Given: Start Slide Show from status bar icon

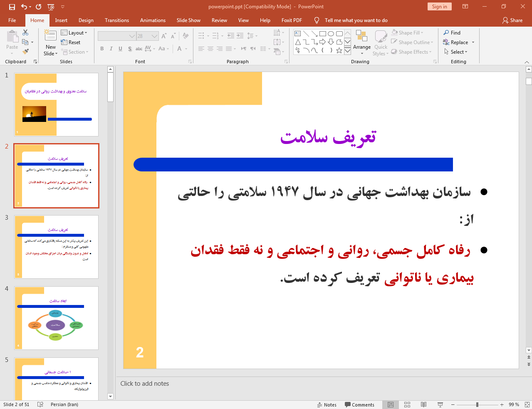Looking at the screenshot, I should 440,404.
